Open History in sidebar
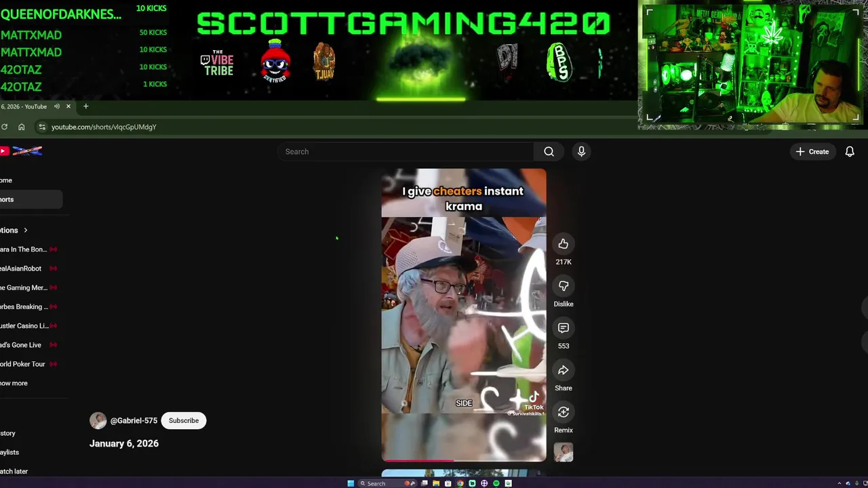 click(8, 433)
